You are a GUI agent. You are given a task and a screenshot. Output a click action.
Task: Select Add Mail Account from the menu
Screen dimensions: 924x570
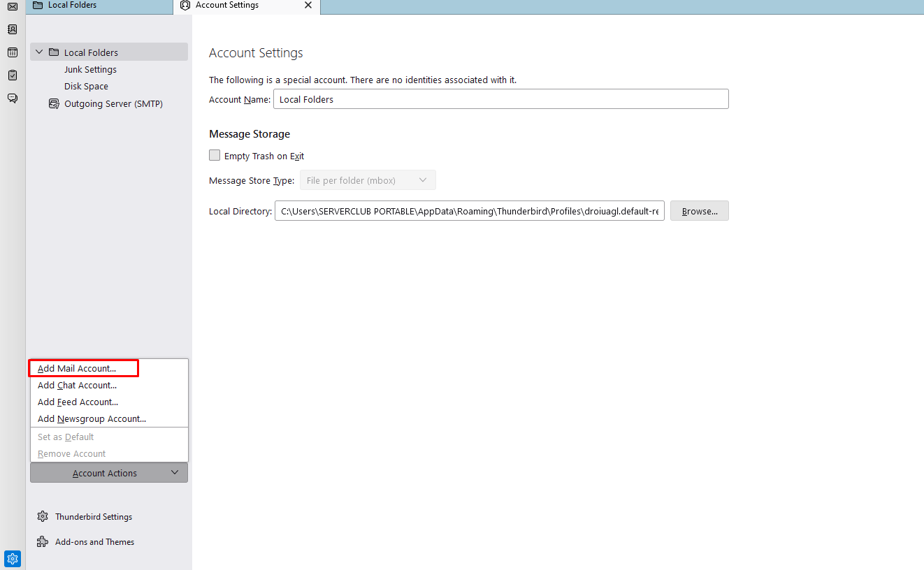pyautogui.click(x=77, y=368)
